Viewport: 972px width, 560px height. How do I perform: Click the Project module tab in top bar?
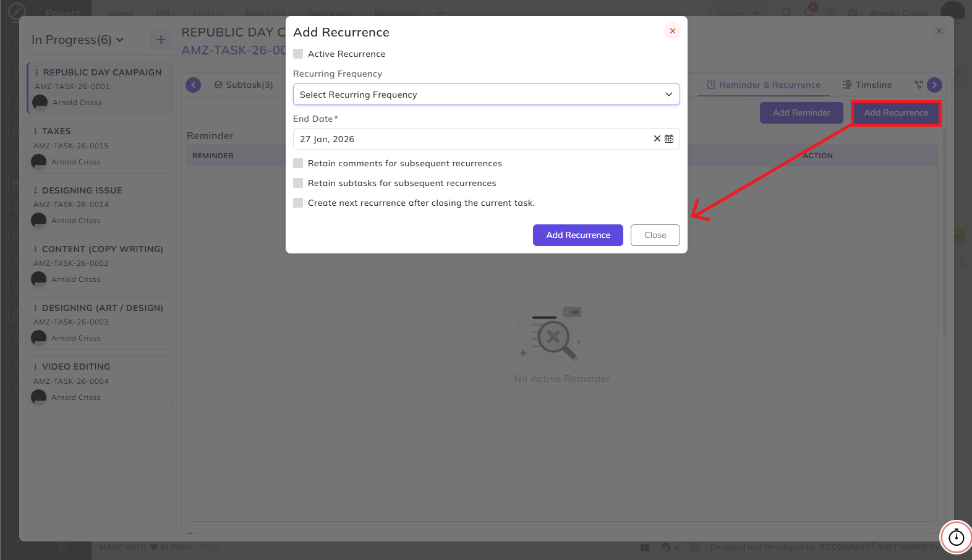pyautogui.click(x=62, y=13)
